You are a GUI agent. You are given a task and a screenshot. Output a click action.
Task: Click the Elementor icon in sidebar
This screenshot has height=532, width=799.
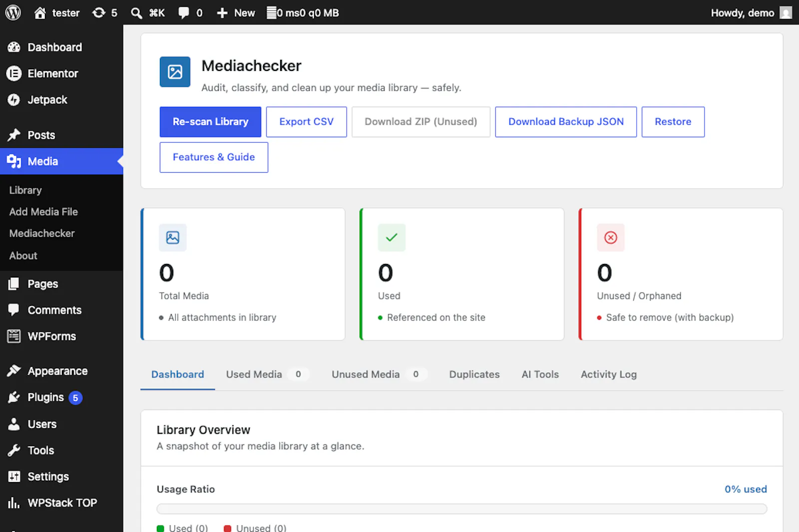coord(14,73)
